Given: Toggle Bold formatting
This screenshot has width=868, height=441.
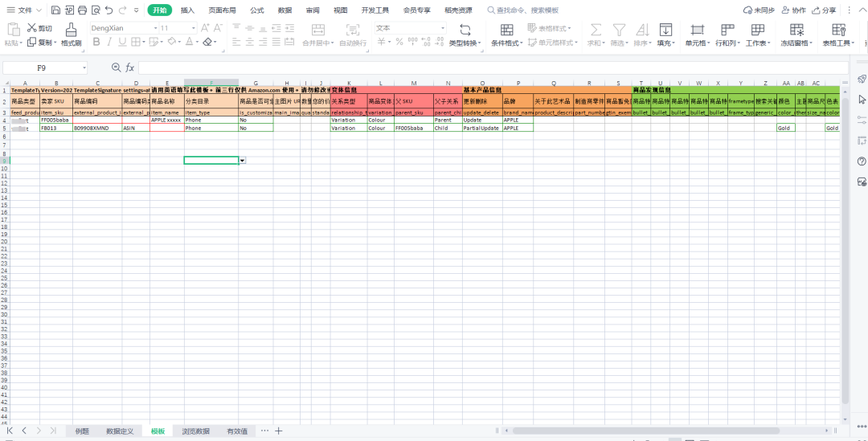Looking at the screenshot, I should (96, 42).
